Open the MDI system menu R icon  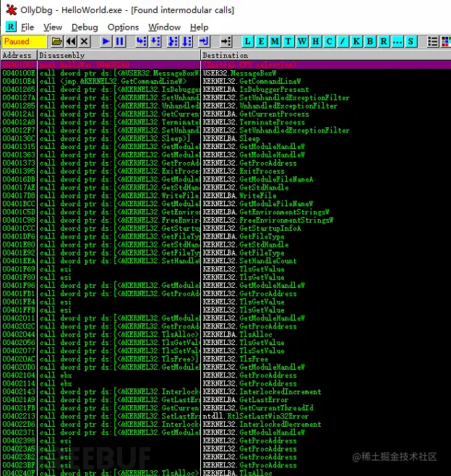point(11,27)
